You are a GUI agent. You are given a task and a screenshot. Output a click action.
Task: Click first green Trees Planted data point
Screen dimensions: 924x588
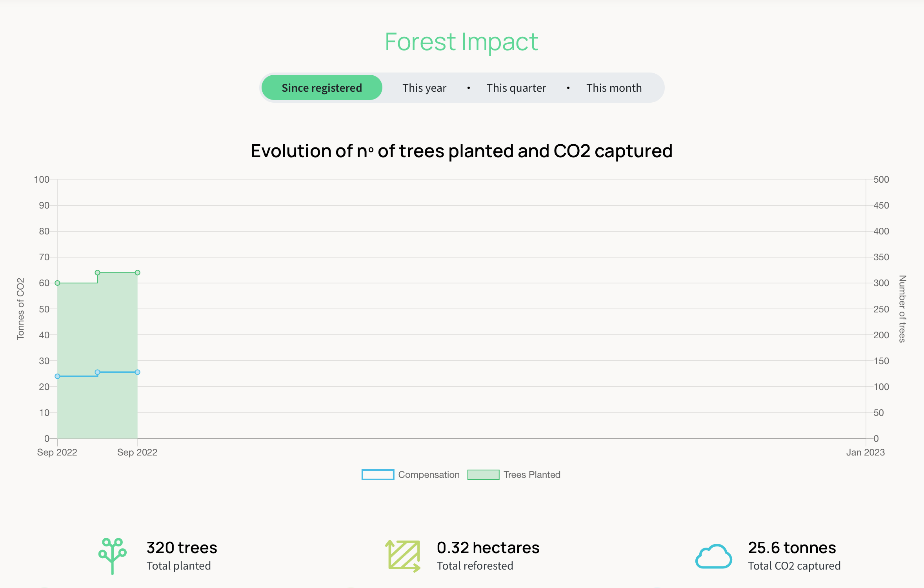tap(57, 283)
